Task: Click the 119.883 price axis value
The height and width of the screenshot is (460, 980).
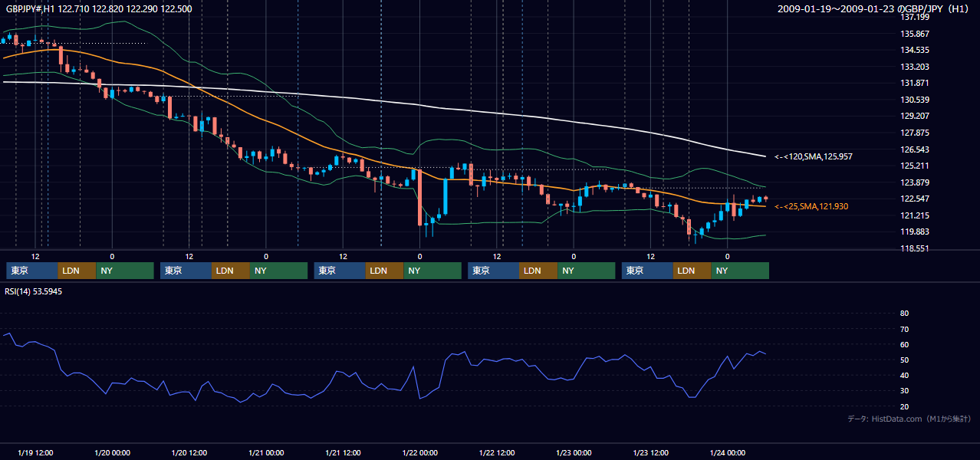Action: pyautogui.click(x=915, y=232)
